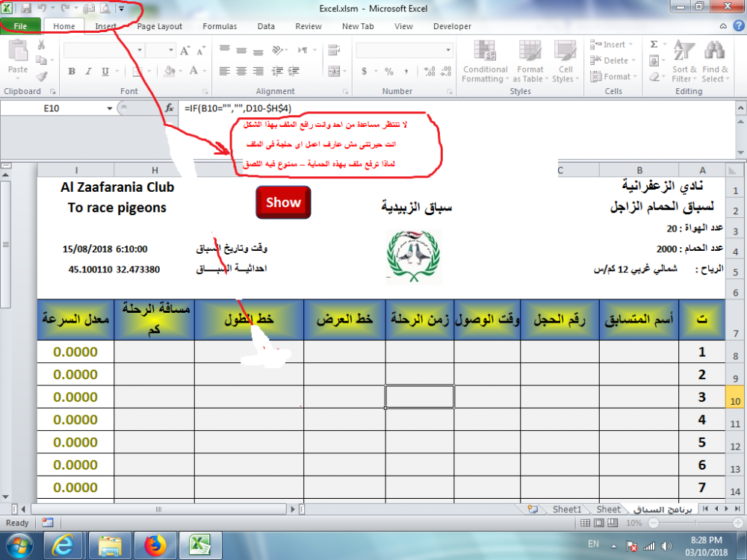
Task: Open the File tab
Action: point(20,26)
